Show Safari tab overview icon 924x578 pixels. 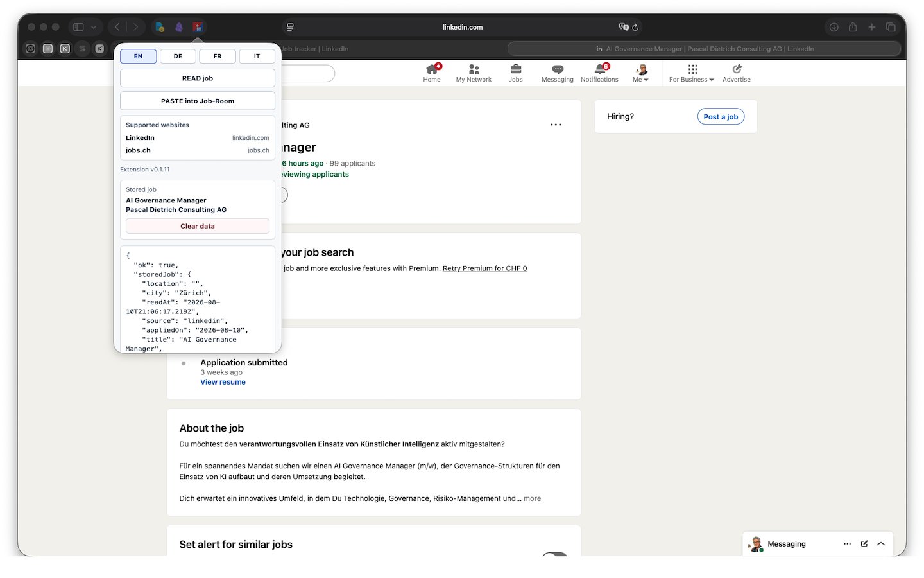(x=891, y=27)
